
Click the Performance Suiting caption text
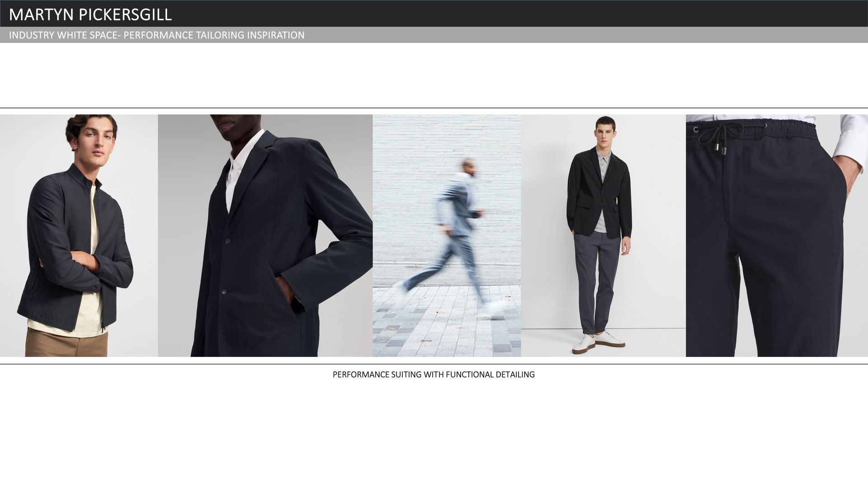coord(433,375)
